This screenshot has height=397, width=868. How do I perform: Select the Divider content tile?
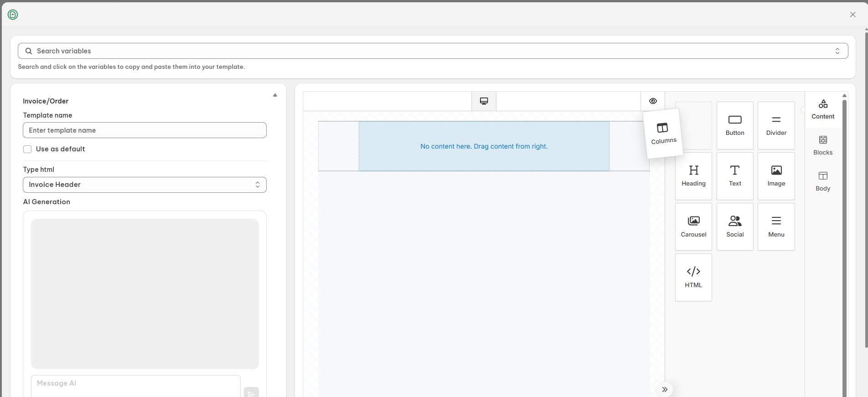776,125
